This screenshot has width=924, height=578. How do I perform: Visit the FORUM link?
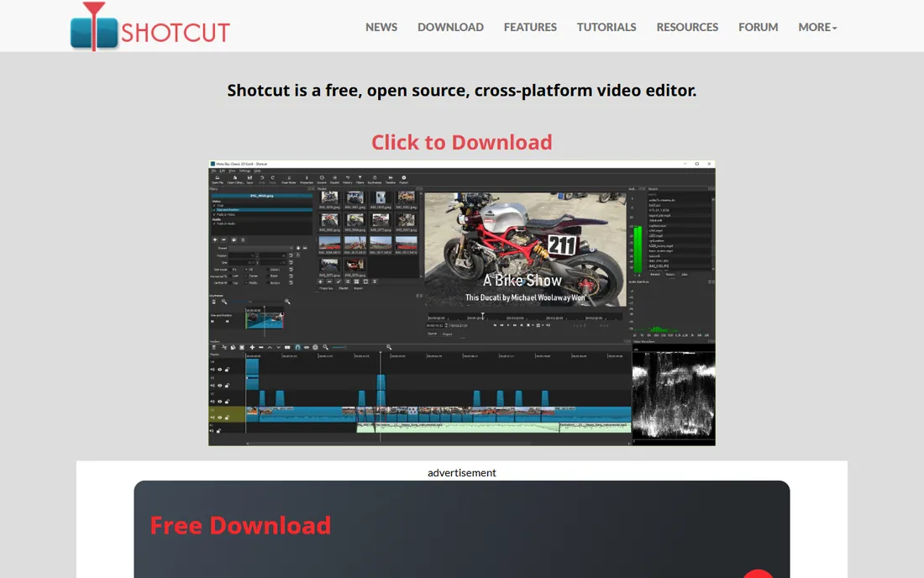(x=758, y=27)
